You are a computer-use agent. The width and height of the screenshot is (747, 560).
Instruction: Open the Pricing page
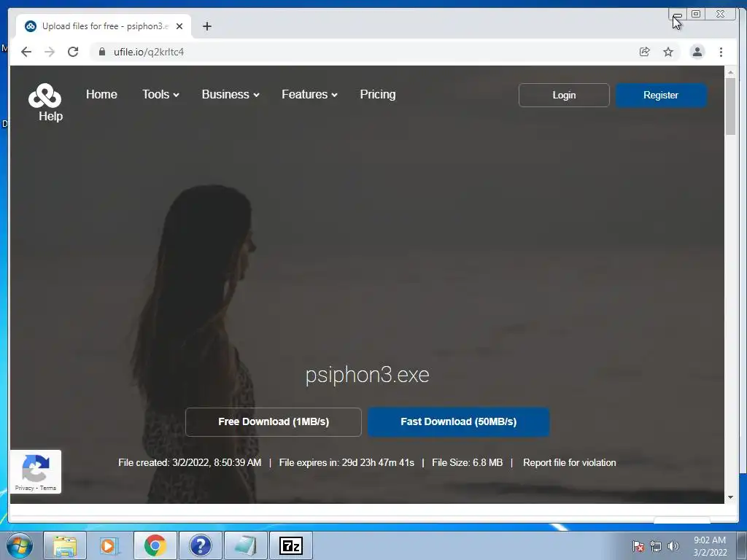click(x=378, y=94)
